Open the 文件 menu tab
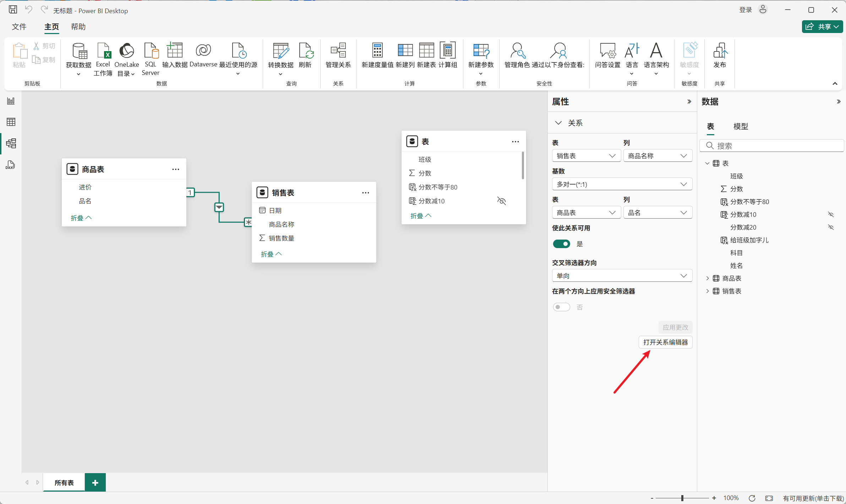 pyautogui.click(x=19, y=27)
